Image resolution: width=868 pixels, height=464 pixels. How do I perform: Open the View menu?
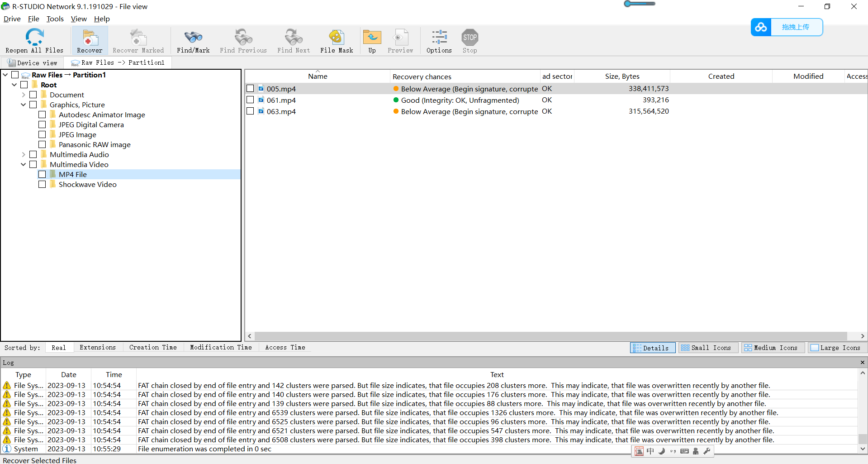coord(79,19)
